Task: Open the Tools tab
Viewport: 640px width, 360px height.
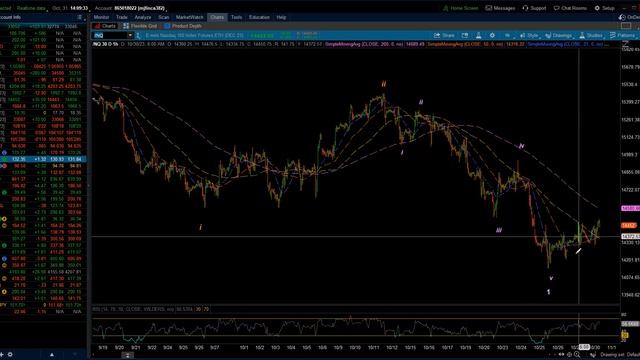Action: (x=236, y=17)
